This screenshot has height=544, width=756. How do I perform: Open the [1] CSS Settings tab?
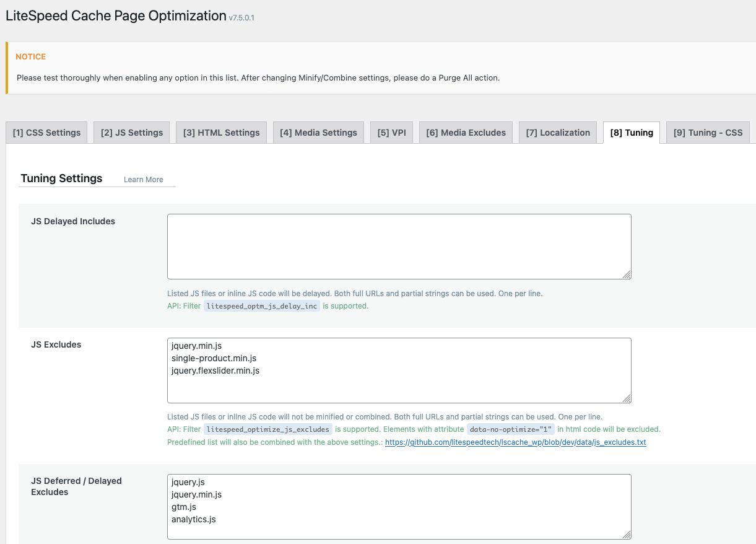tap(46, 133)
